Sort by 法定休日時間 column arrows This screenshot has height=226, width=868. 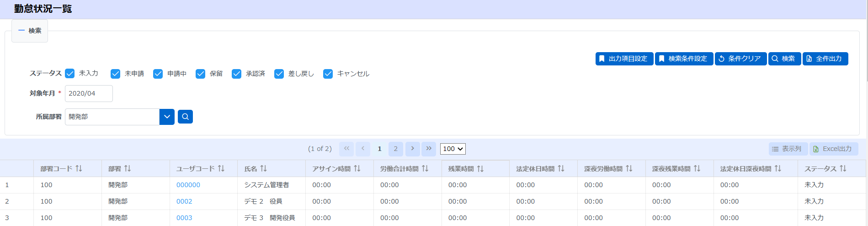pyautogui.click(x=561, y=169)
